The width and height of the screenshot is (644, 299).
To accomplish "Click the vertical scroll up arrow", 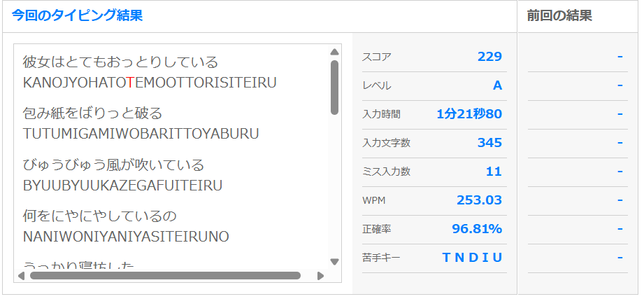I will coord(334,52).
